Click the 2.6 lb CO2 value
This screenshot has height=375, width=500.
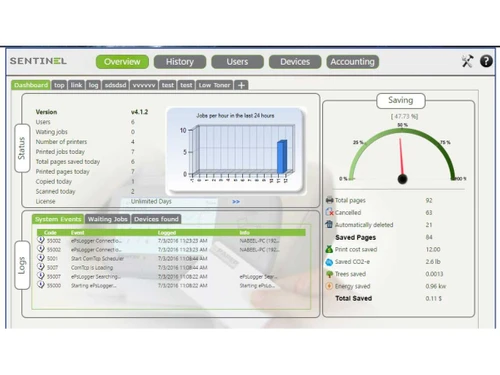click(433, 262)
